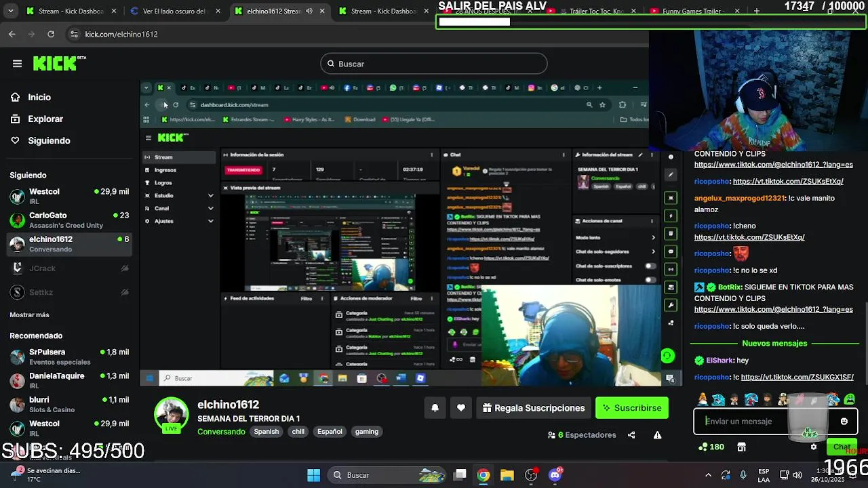The width and height of the screenshot is (868, 488).
Task: Open OBS Studio from the taskbar
Action: (x=532, y=475)
